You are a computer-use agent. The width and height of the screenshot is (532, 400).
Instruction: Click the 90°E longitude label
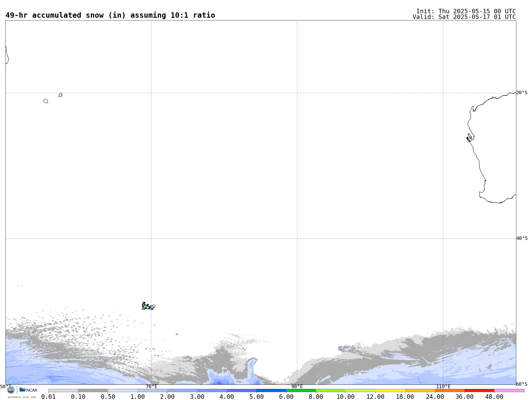click(297, 386)
